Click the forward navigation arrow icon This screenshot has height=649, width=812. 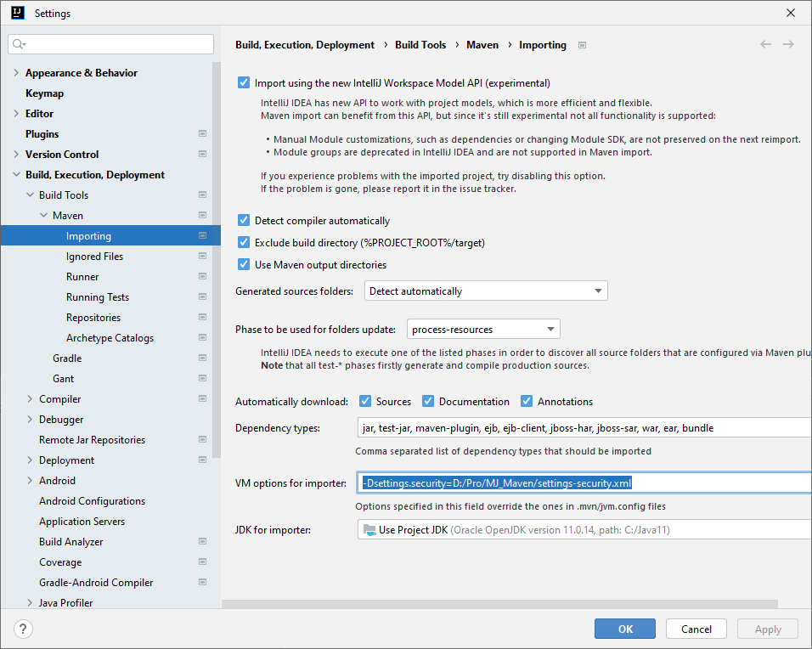[x=789, y=44]
